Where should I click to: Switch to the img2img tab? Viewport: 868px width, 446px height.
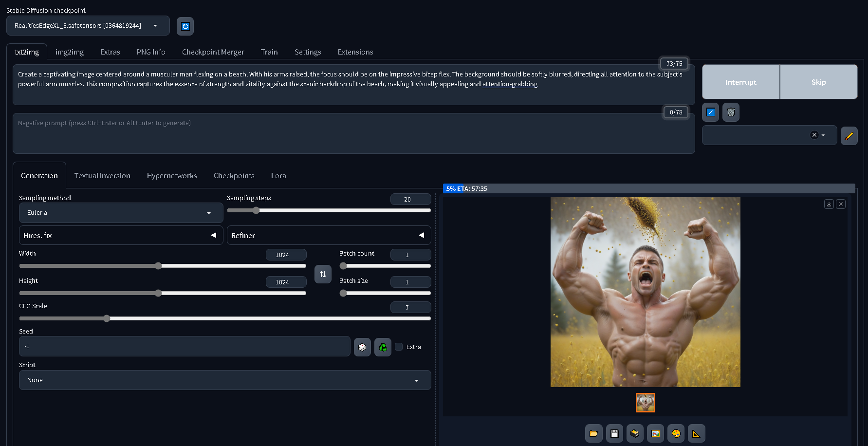(70, 52)
